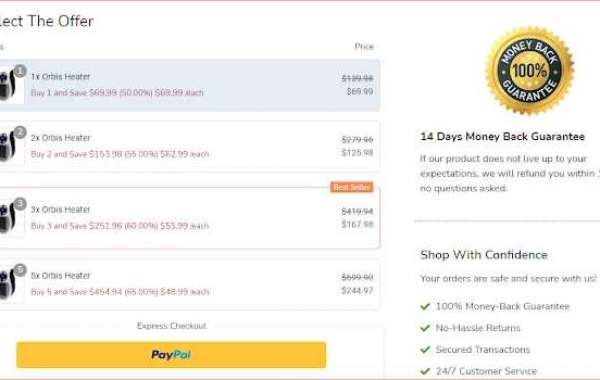Click the heater thumbnail with badge number 1

pyautogui.click(x=11, y=85)
